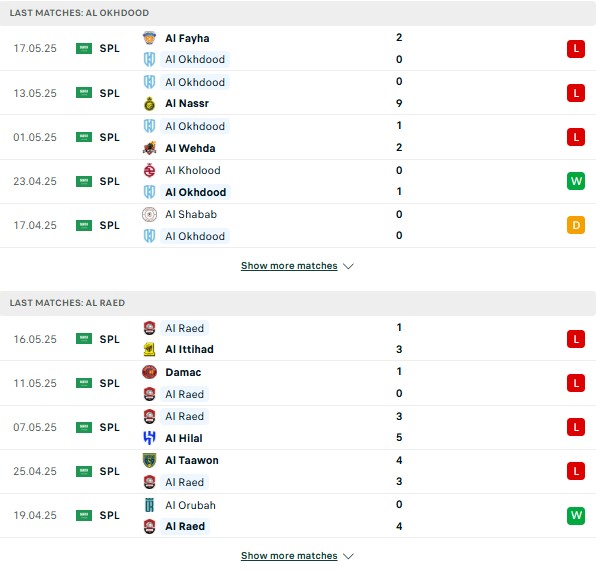This screenshot has width=596, height=570.
Task: Click the Al Taawon team crest
Action: [149, 460]
